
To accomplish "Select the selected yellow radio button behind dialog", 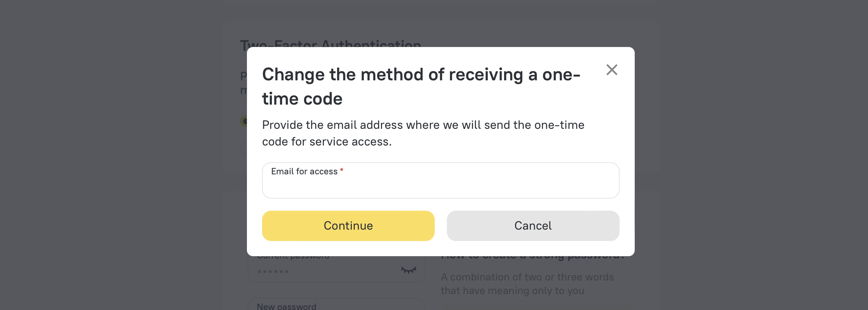I will 244,121.
